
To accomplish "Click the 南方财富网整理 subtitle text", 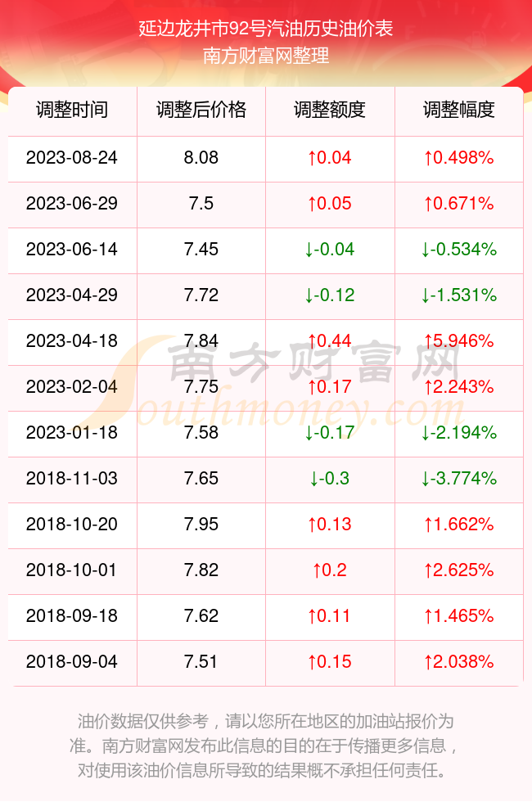I will pyautogui.click(x=265, y=56).
